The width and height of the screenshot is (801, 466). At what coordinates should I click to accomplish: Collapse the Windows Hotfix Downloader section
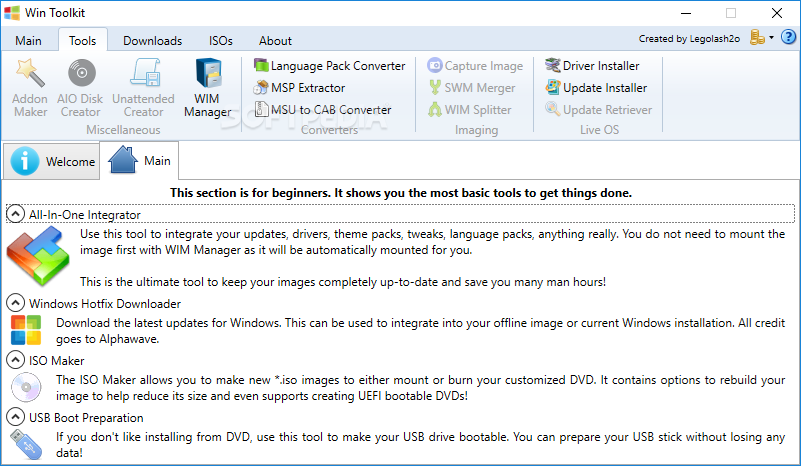point(15,303)
